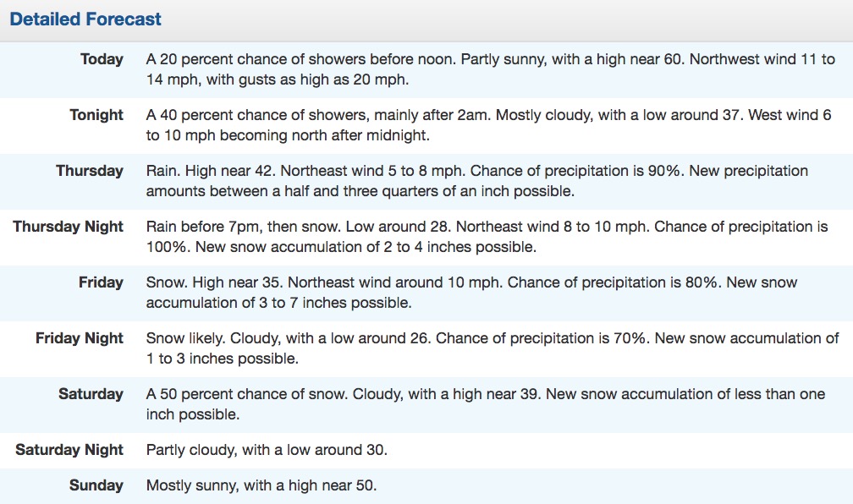Click 'Mostly sunny, with a high near 50' text
The image size is (853, 504).
tap(261, 485)
